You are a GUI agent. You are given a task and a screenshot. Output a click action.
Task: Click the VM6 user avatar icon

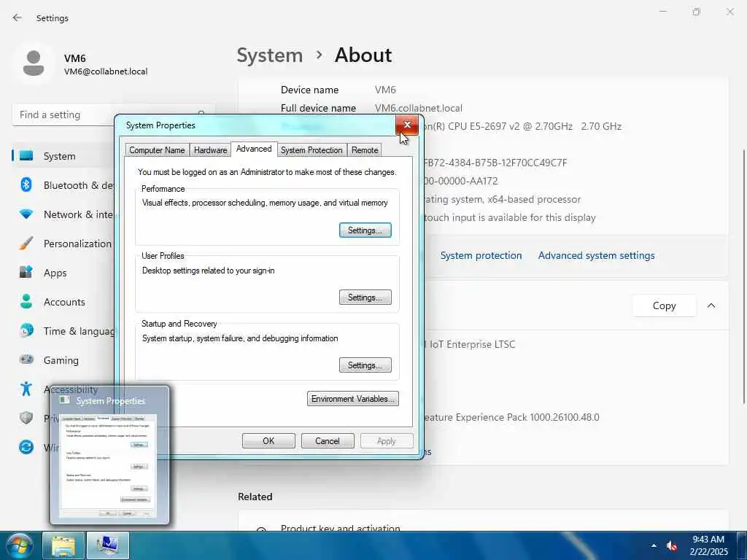34,63
